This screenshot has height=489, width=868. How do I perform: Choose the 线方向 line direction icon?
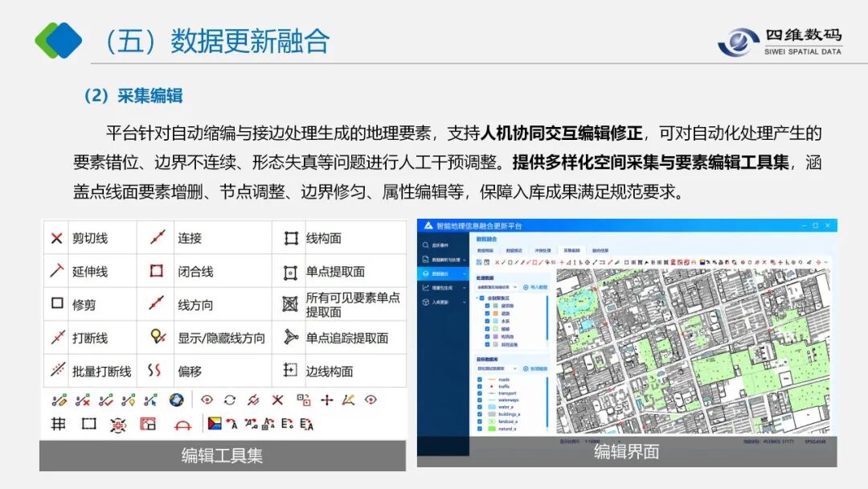pyautogui.click(x=156, y=303)
